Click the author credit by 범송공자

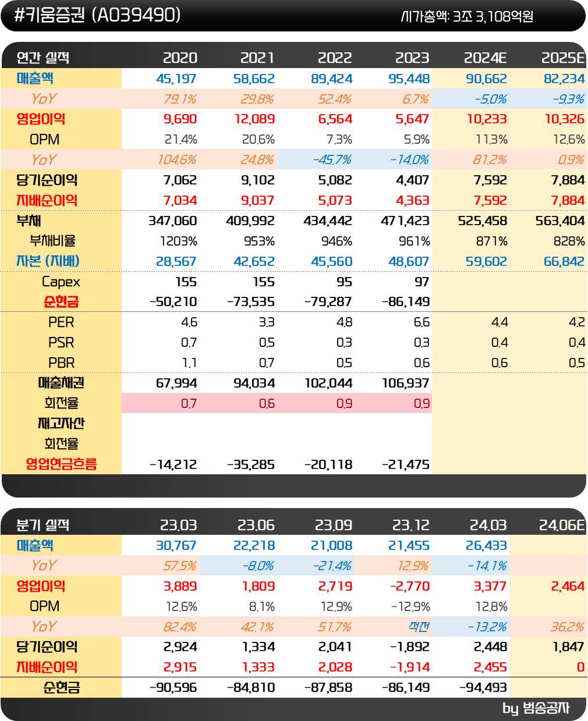coord(536,708)
